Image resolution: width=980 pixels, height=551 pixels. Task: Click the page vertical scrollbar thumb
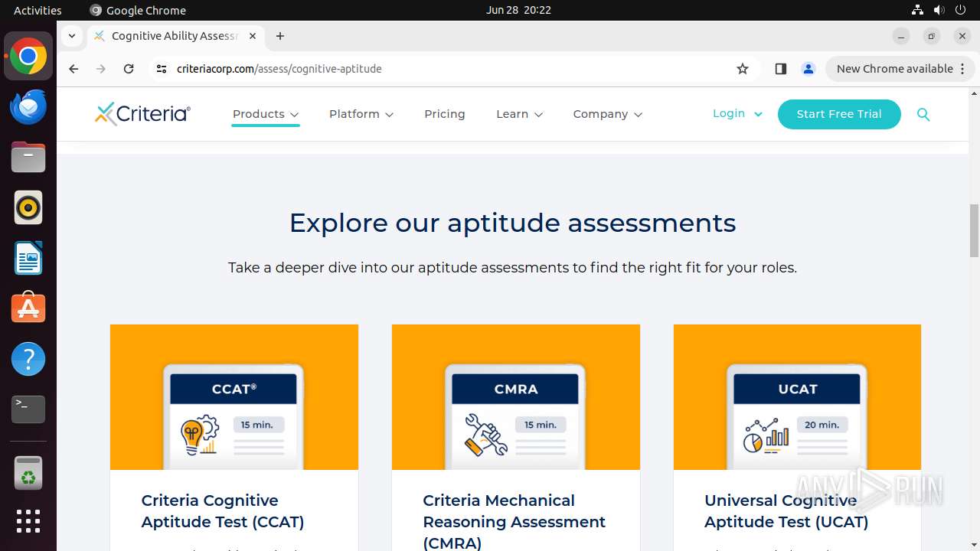(974, 231)
